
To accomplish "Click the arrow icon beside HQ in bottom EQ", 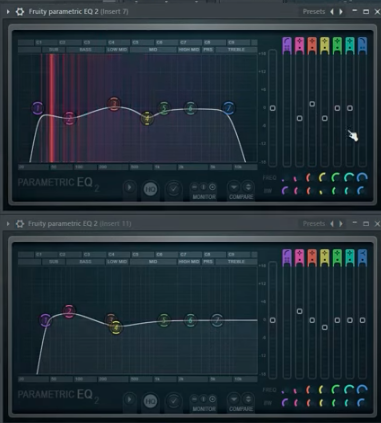I will 129,399.
